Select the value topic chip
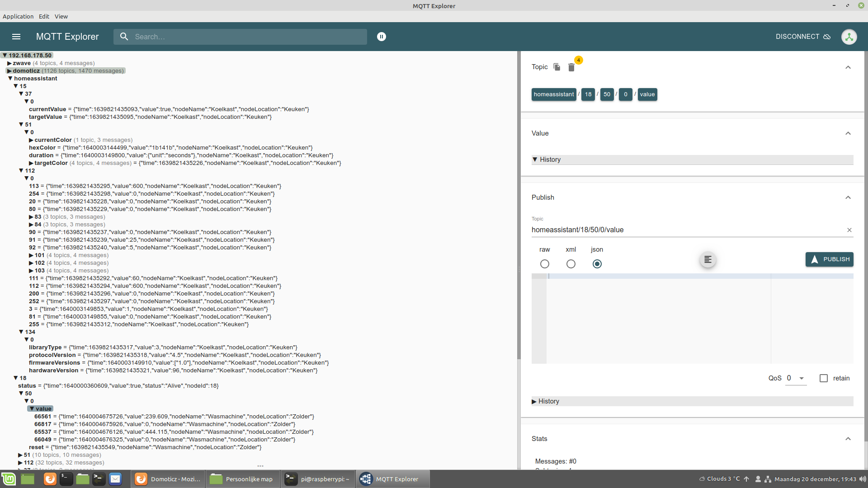The image size is (868, 488). pos(647,94)
